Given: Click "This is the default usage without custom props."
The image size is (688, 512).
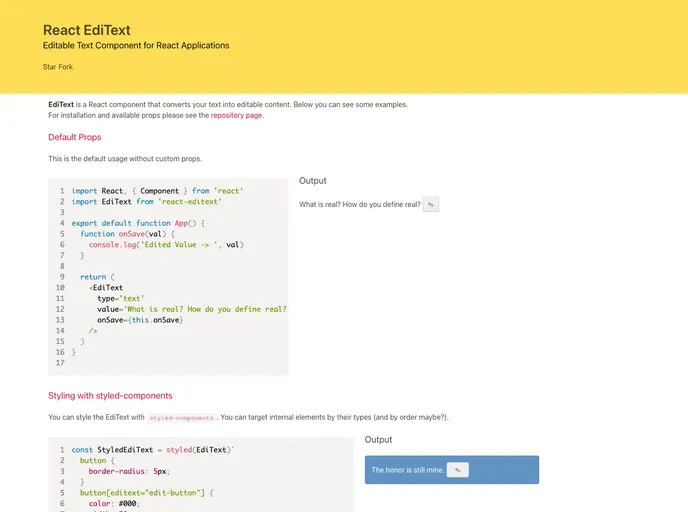Looking at the screenshot, I should click(x=125, y=159).
